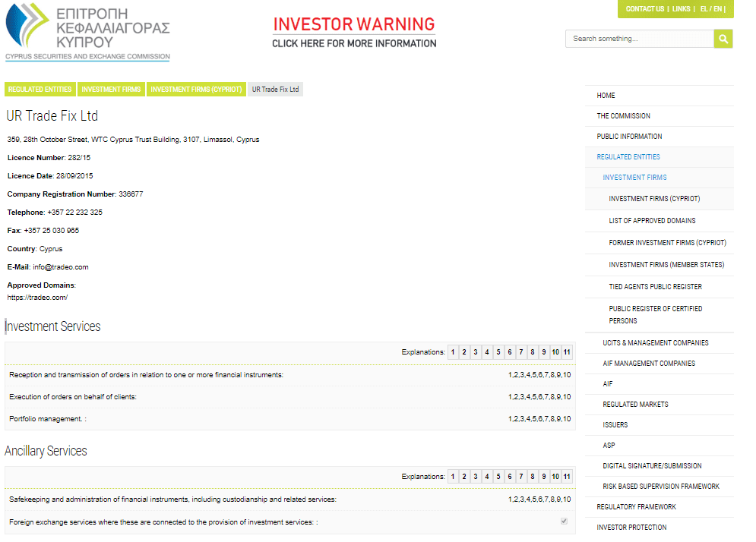The height and width of the screenshot is (542, 756).
Task: Open the LINKS menu item
Action: tap(682, 9)
